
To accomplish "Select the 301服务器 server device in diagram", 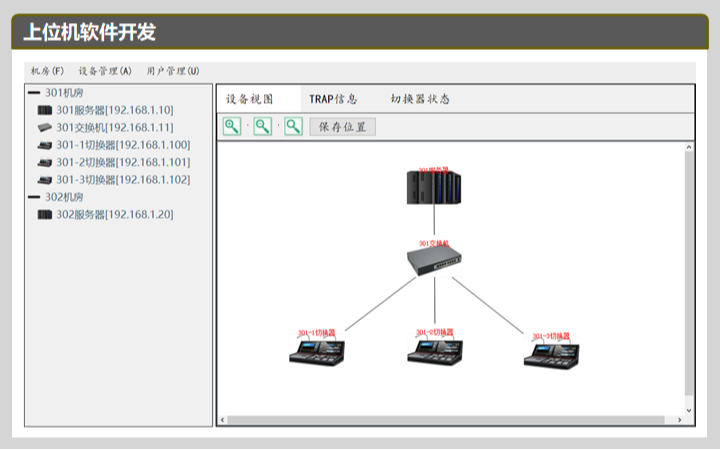I will coord(433,187).
